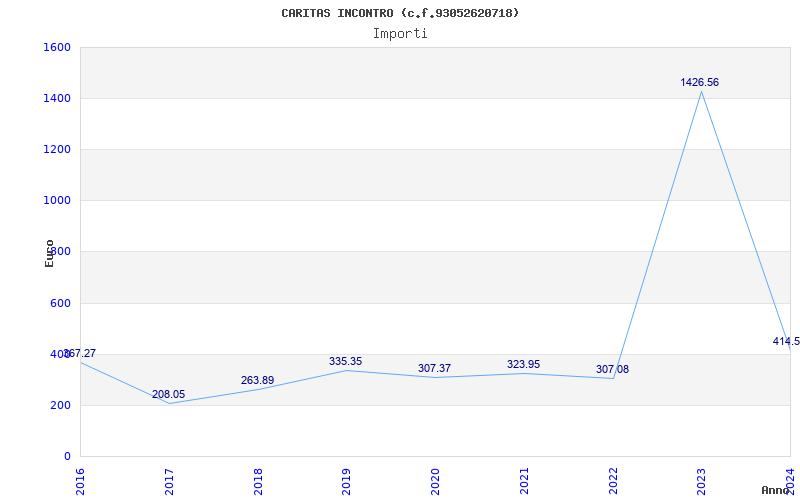The height and width of the screenshot is (500, 800).
Task: Select the 2021 x-axis label
Action: click(524, 481)
